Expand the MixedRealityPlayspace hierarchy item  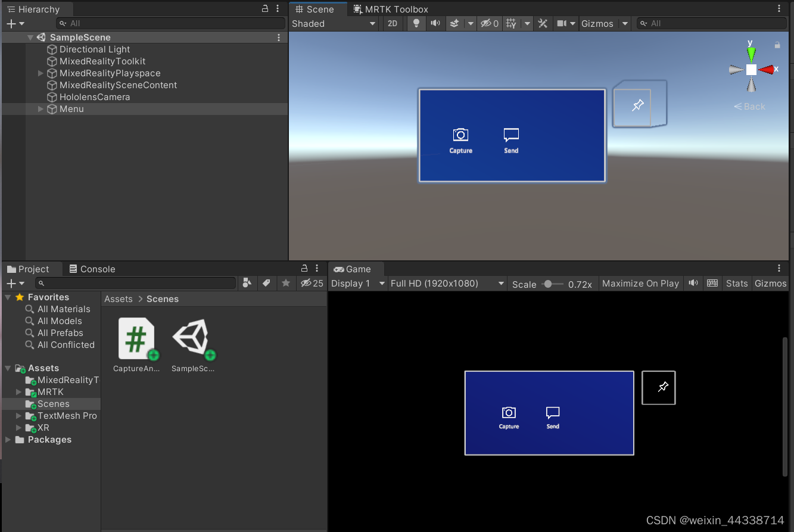tap(40, 73)
